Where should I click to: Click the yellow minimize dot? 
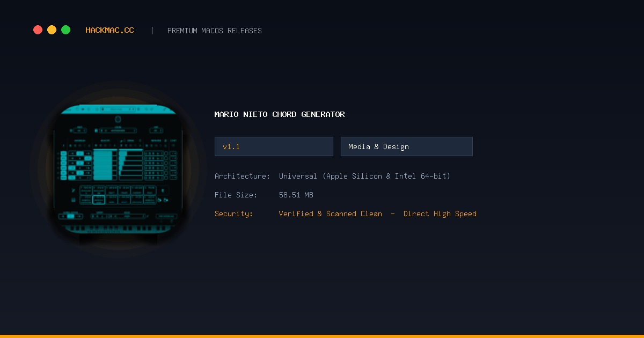[52, 30]
